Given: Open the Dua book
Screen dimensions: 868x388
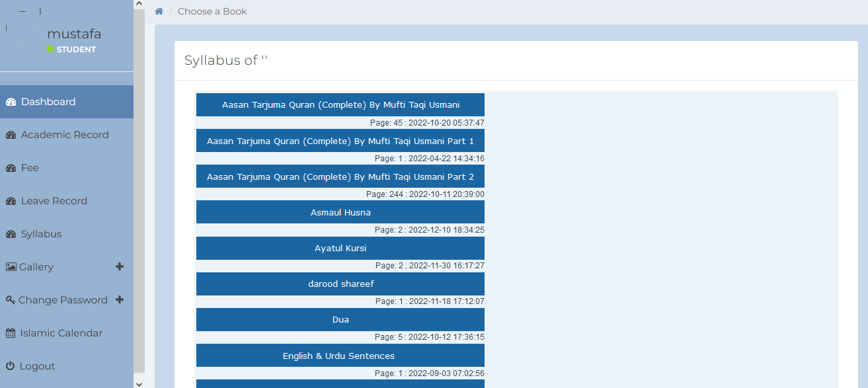Looking at the screenshot, I should [340, 319].
